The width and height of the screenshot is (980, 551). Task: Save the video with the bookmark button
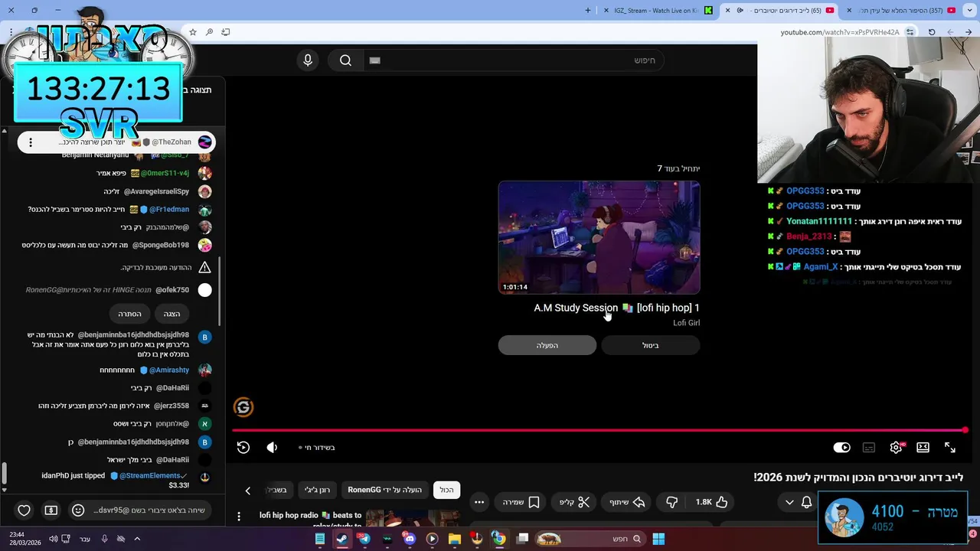[521, 502]
